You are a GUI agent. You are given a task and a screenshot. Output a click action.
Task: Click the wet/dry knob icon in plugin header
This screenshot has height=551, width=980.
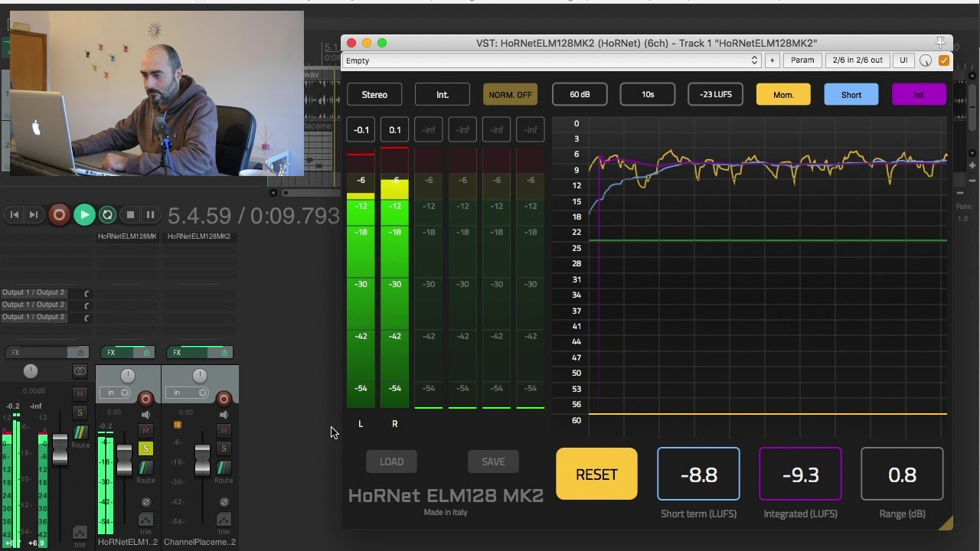926,60
